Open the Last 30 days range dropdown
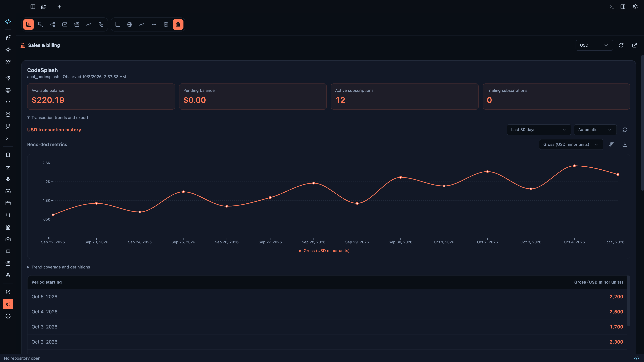This screenshot has height=362, width=644. click(539, 130)
